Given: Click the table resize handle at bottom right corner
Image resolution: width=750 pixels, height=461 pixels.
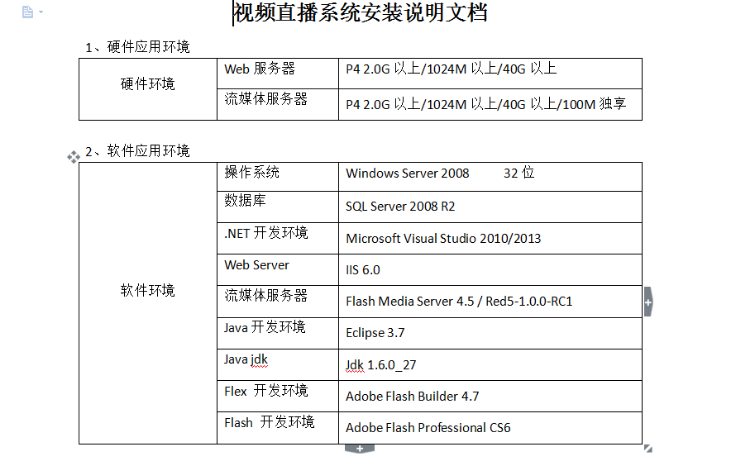Looking at the screenshot, I should tap(648, 448).
